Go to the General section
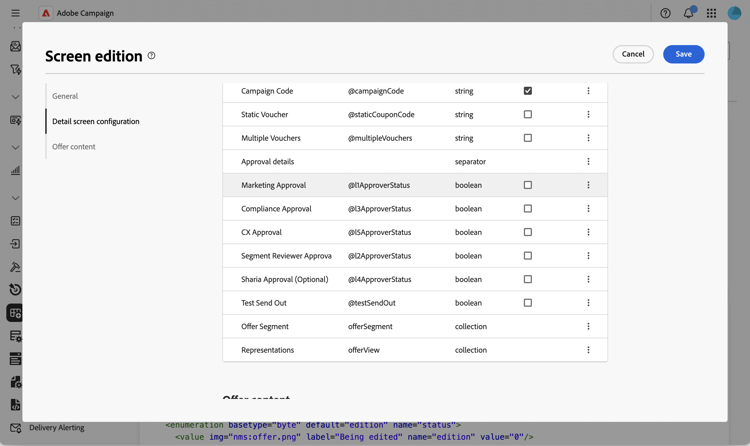The image size is (750, 446). tap(65, 96)
